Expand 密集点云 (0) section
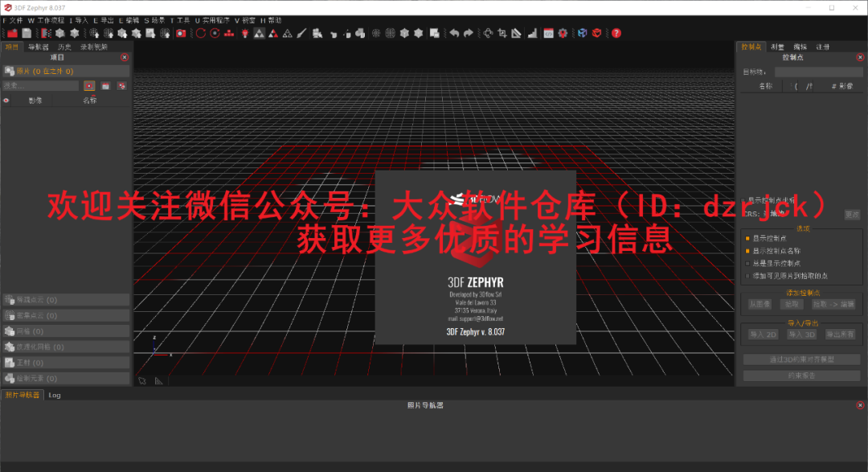This screenshot has width=868, height=472. (66, 315)
